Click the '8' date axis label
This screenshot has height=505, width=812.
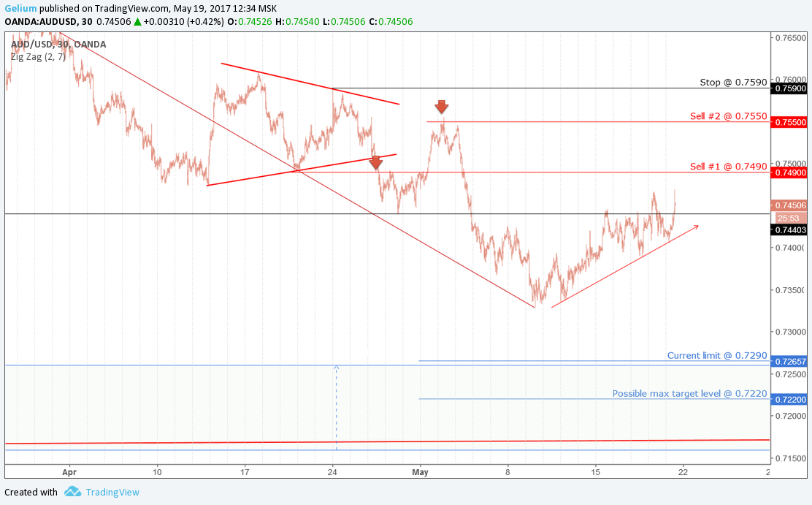[508, 472]
